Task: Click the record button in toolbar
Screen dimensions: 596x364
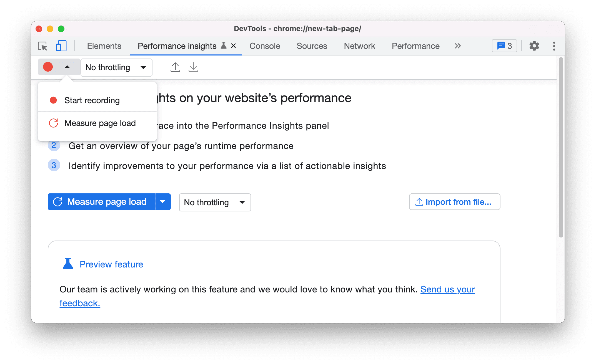Action: [x=48, y=67]
